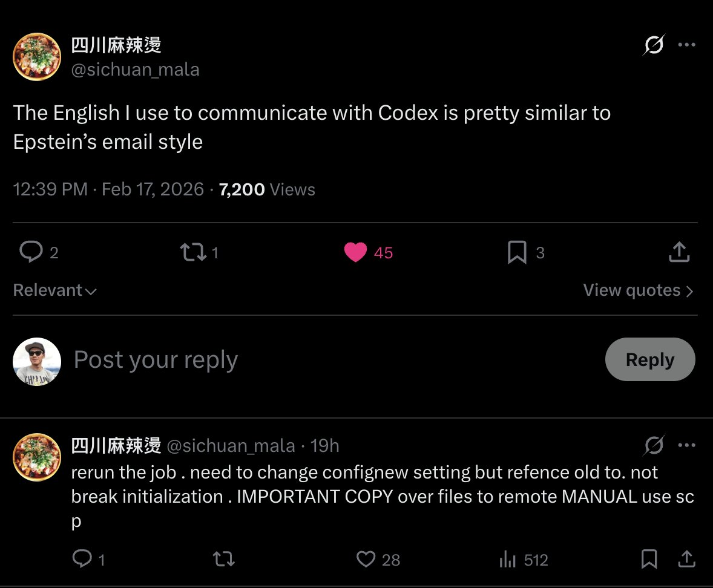713x588 pixels.
Task: Open Grok icon on main post
Action: 654,45
